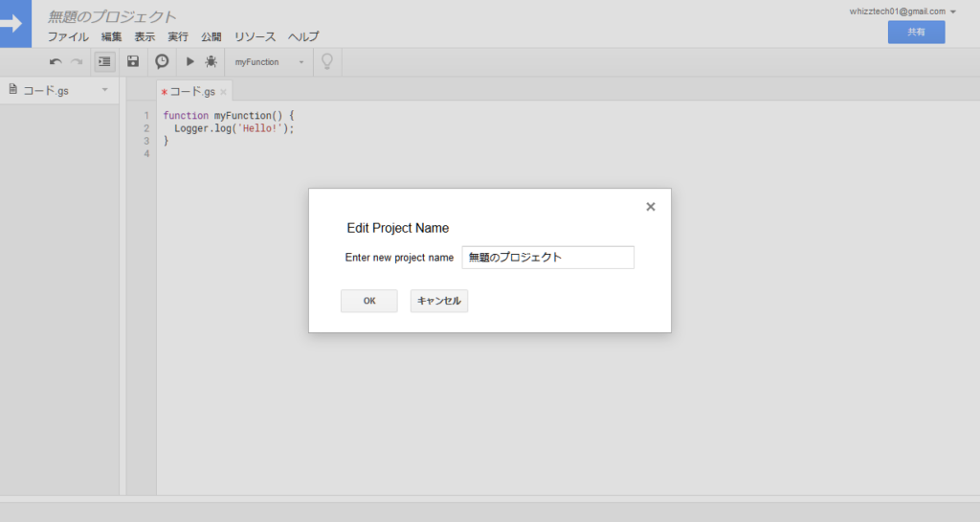The image size is (980, 522).
Task: Open the triggers clock icon
Action: 162,61
